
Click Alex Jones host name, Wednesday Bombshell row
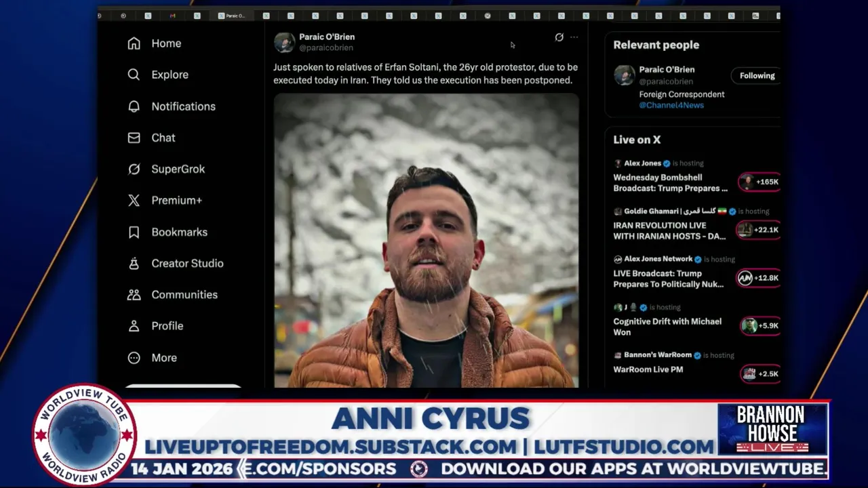pyautogui.click(x=642, y=163)
